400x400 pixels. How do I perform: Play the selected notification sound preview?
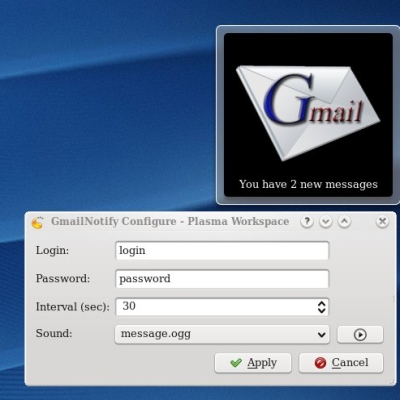(x=360, y=334)
